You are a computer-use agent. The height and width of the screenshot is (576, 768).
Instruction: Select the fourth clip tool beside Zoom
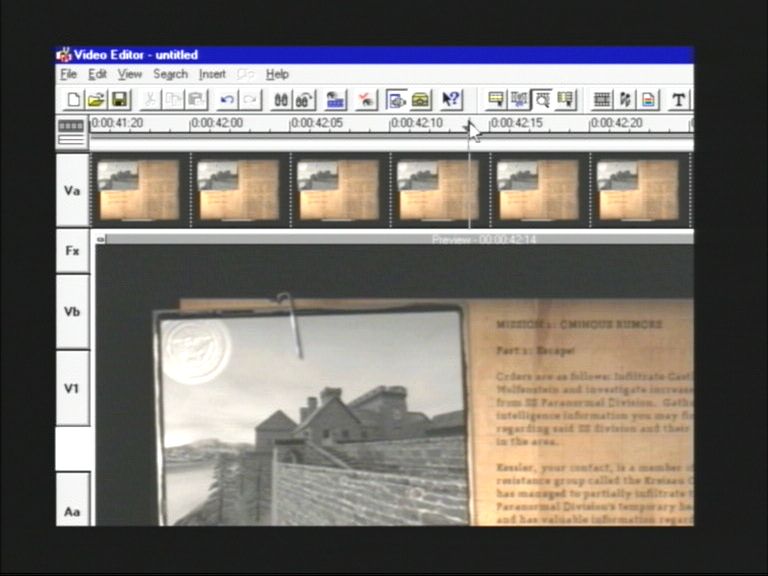tap(565, 100)
